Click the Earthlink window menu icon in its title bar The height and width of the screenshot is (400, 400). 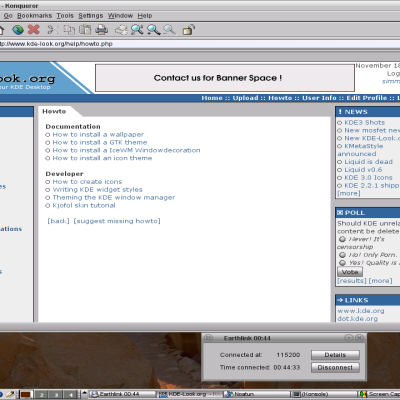[208, 338]
